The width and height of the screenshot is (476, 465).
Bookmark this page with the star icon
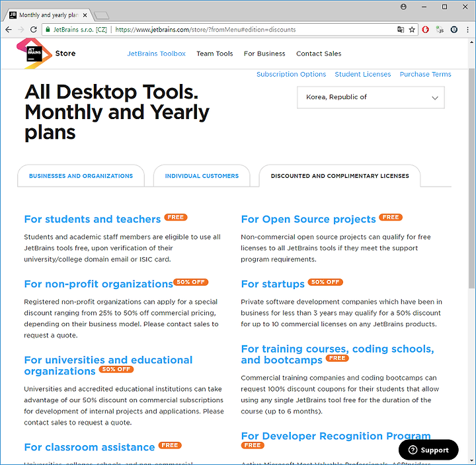[412, 30]
